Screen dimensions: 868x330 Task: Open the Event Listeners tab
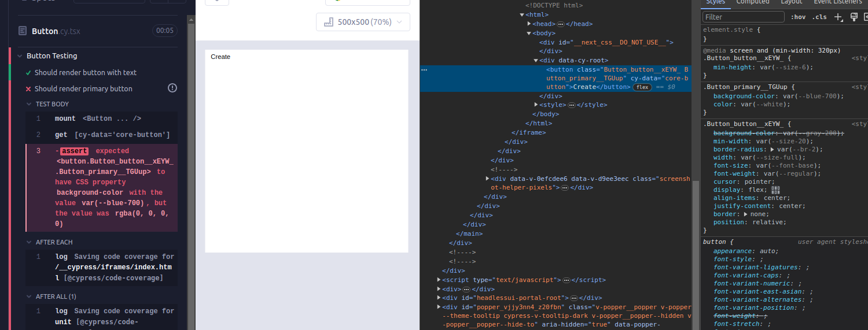(x=838, y=2)
